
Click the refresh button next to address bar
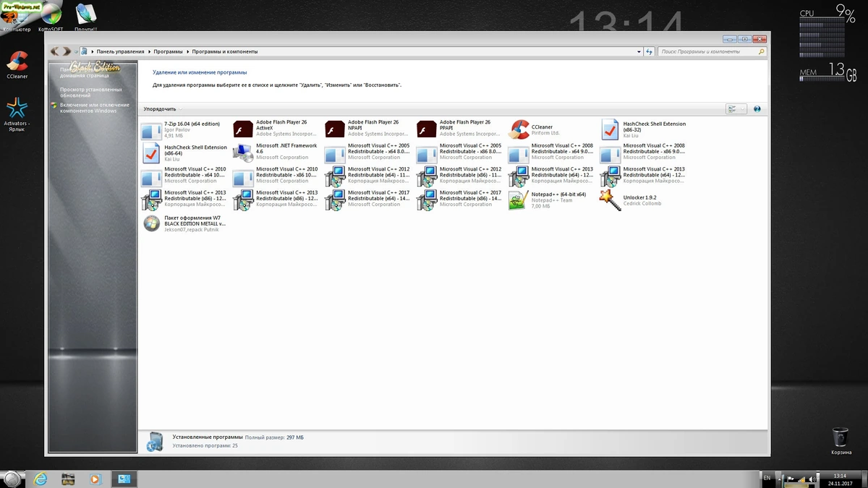pos(650,52)
